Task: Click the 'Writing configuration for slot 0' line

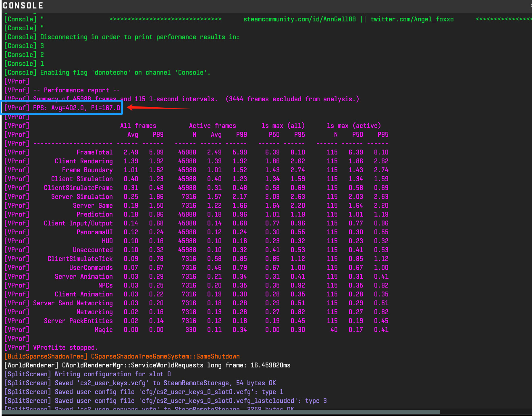Action: [87, 374]
